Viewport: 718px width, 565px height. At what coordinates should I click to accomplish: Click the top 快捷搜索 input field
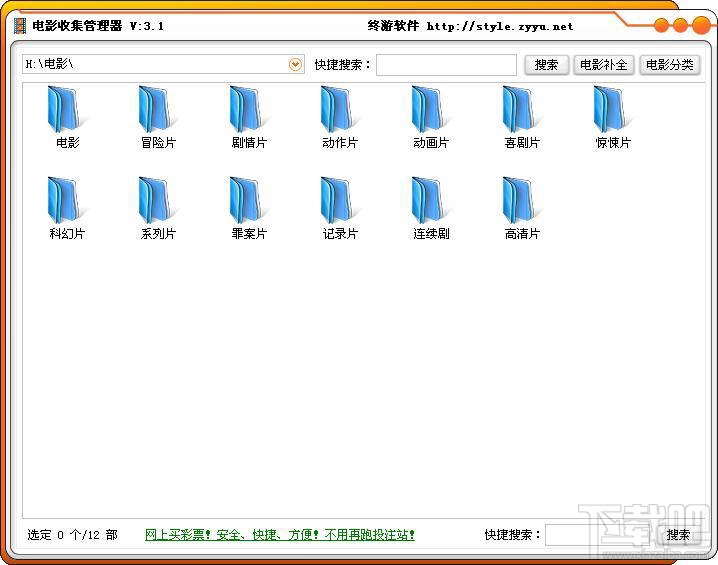(x=446, y=65)
